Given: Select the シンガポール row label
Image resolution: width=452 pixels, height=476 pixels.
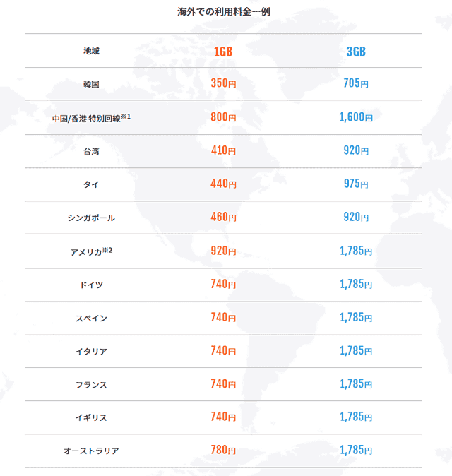Looking at the screenshot, I should pyautogui.click(x=91, y=218).
